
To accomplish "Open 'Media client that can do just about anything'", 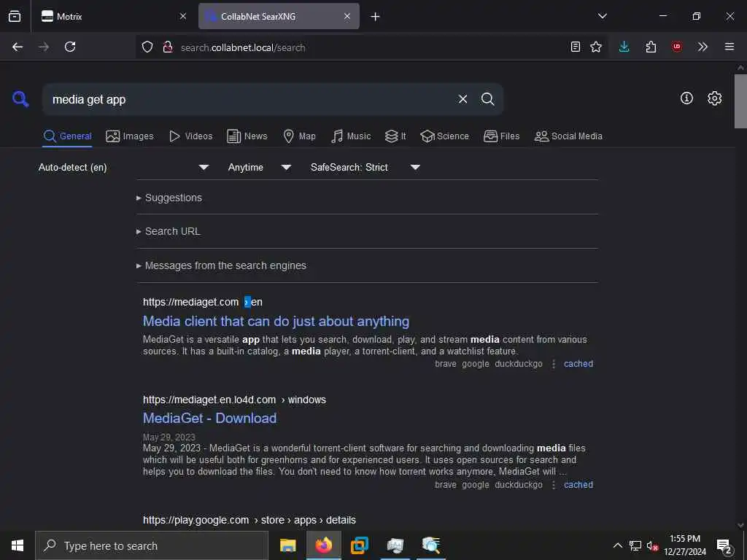I will 276,322.
